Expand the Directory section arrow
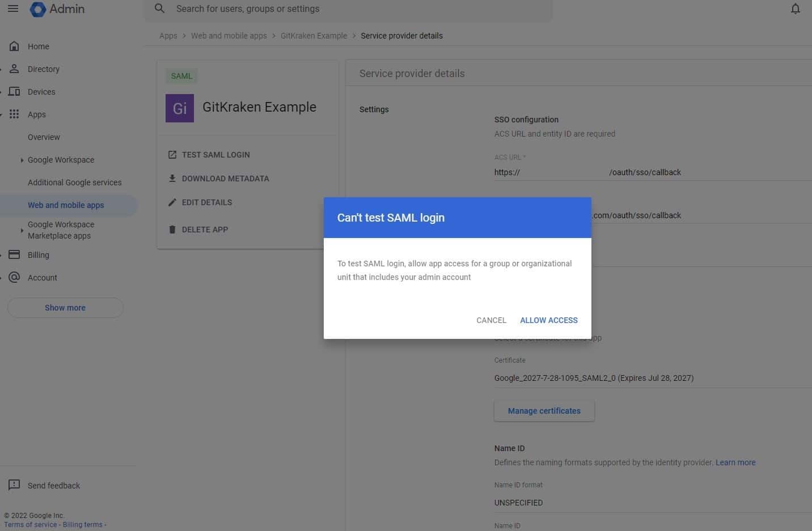This screenshot has width=812, height=531. click(1, 69)
